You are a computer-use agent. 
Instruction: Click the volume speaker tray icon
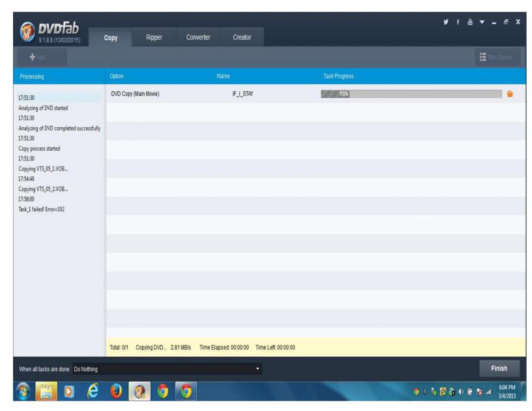[x=460, y=392]
